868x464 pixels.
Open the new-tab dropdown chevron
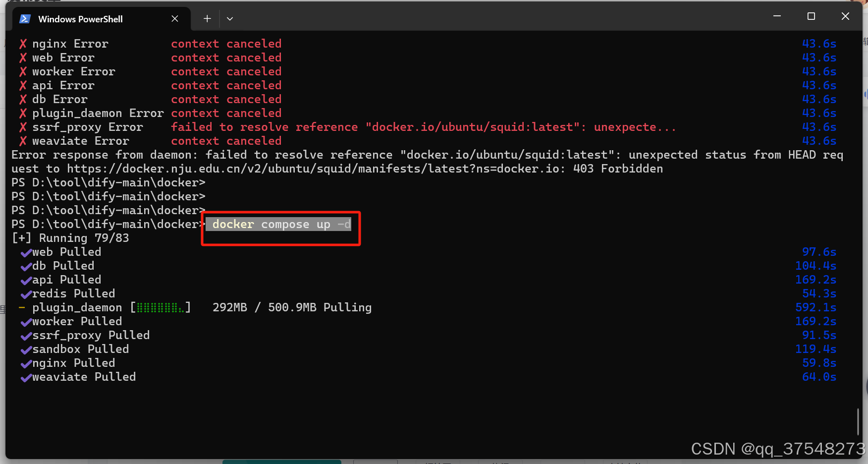click(229, 18)
